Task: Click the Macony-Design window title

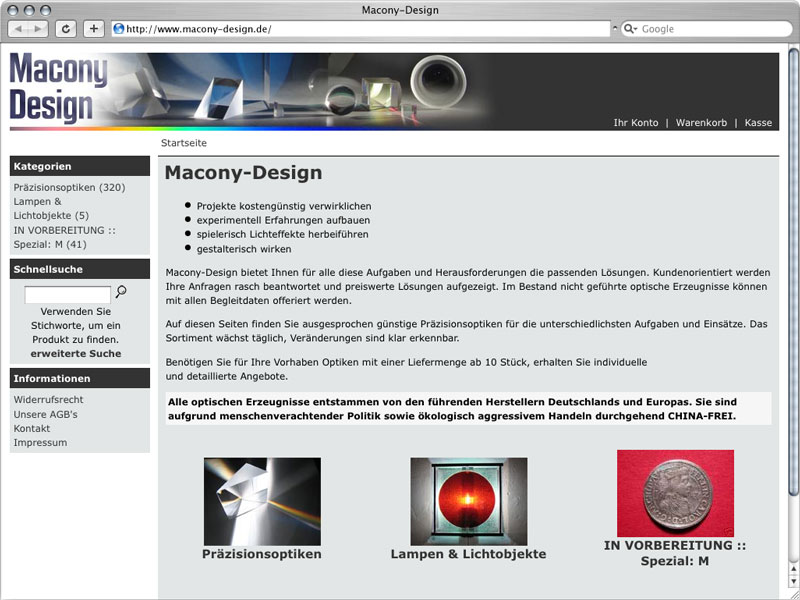Action: tap(400, 10)
